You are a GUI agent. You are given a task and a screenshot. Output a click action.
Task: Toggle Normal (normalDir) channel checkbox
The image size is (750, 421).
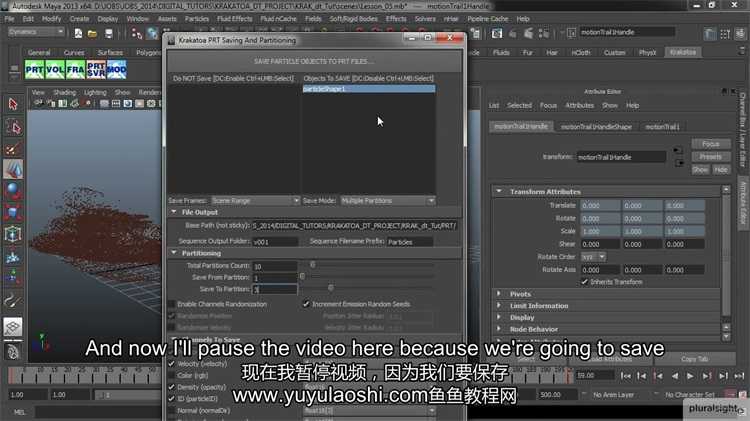coord(171,410)
